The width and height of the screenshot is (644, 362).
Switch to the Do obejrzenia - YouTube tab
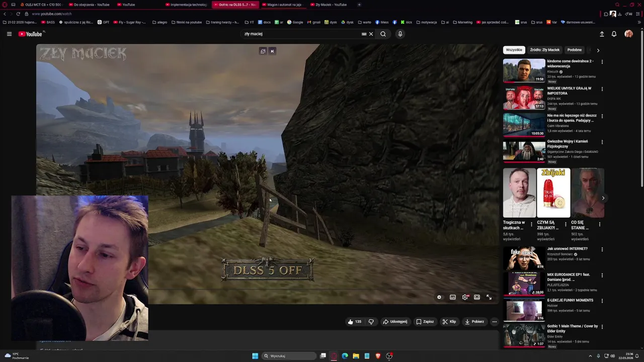(x=89, y=5)
